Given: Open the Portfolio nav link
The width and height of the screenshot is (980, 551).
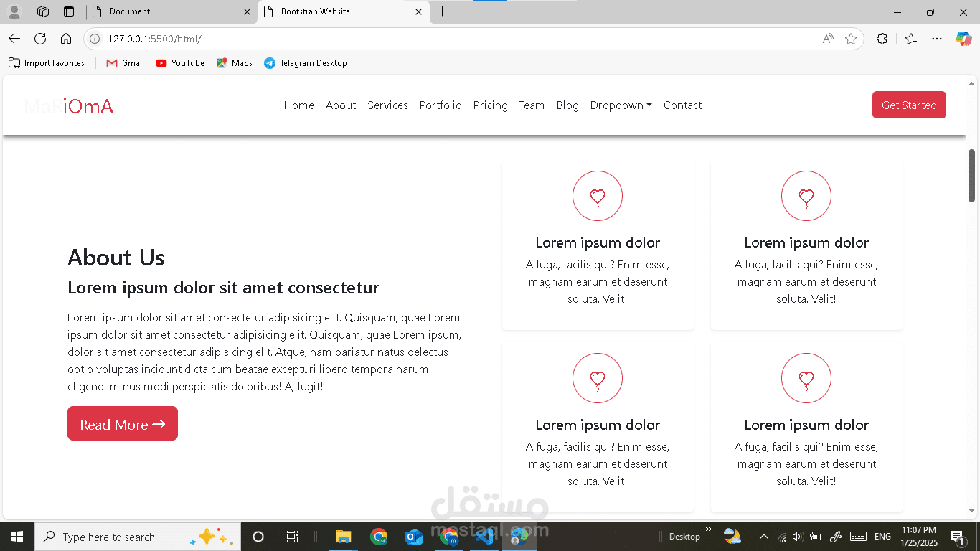Looking at the screenshot, I should [x=440, y=105].
